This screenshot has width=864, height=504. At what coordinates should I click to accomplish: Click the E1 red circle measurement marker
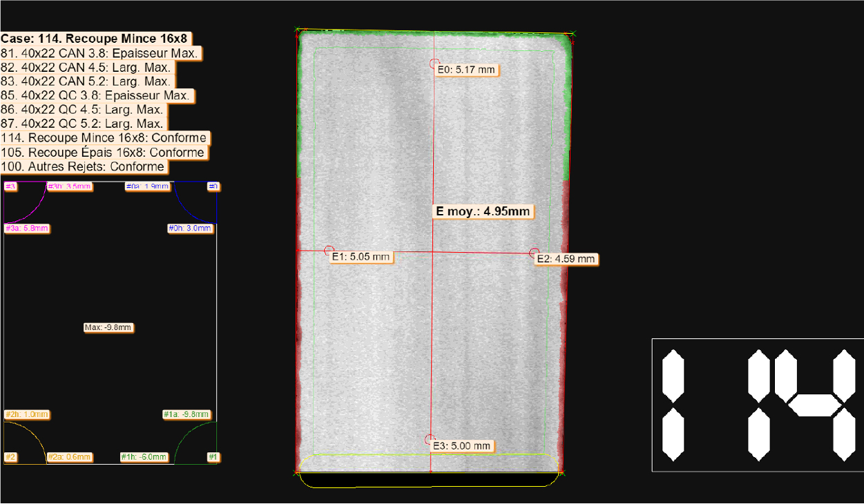coord(329,250)
